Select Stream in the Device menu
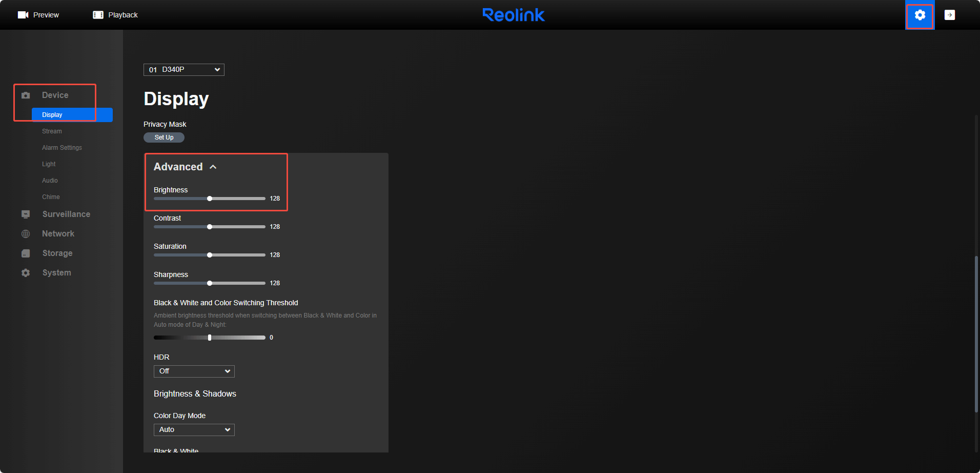980x473 pixels. click(x=52, y=131)
